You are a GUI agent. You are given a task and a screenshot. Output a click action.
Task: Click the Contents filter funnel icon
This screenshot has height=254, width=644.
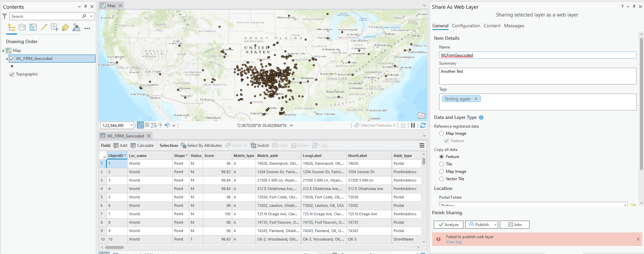(x=5, y=16)
